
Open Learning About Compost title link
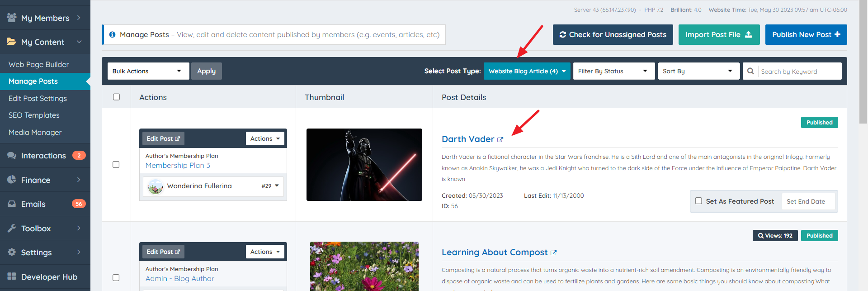495,252
